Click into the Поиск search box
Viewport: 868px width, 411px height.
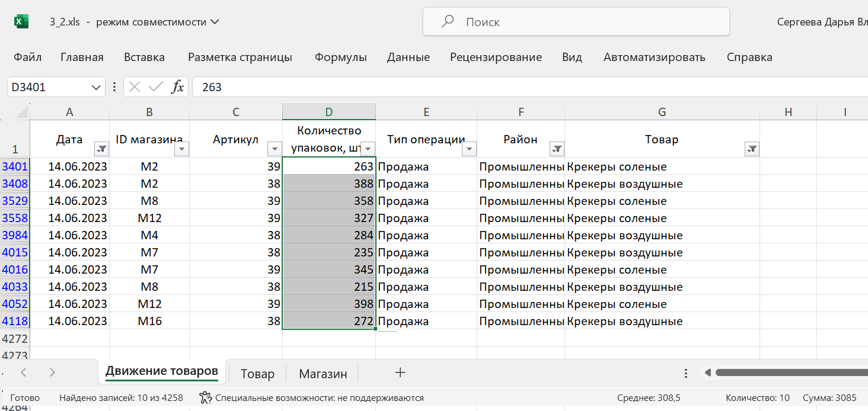pyautogui.click(x=576, y=22)
